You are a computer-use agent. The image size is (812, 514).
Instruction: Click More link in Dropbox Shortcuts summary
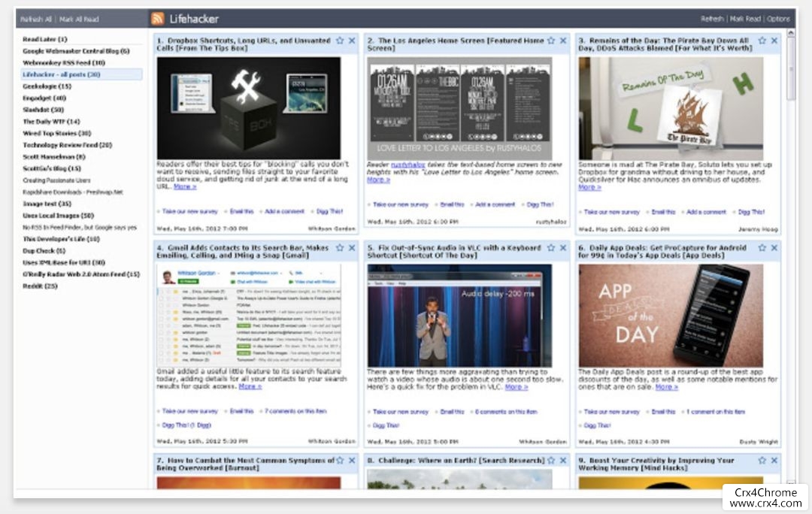click(185, 186)
